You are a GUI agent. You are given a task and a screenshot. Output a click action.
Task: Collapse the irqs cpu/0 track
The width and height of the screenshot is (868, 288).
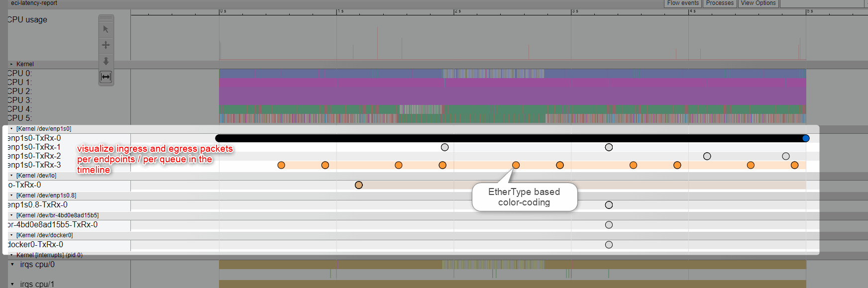[x=12, y=265]
